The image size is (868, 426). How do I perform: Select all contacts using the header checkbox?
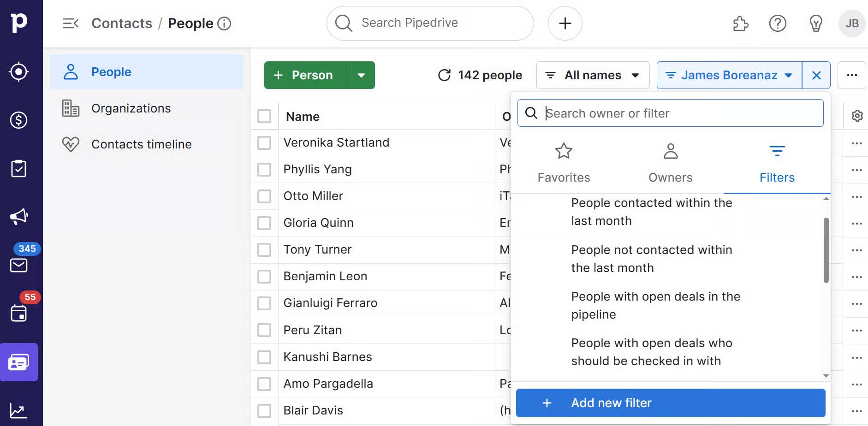coord(264,116)
